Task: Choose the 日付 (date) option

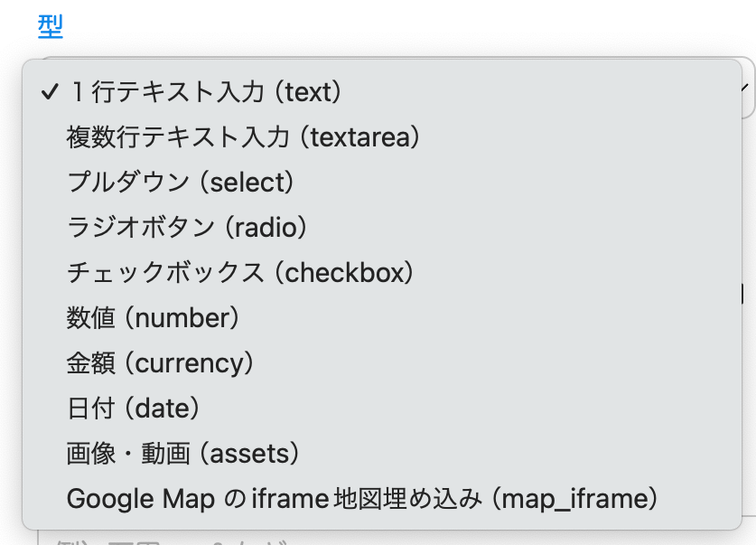Action: click(133, 408)
